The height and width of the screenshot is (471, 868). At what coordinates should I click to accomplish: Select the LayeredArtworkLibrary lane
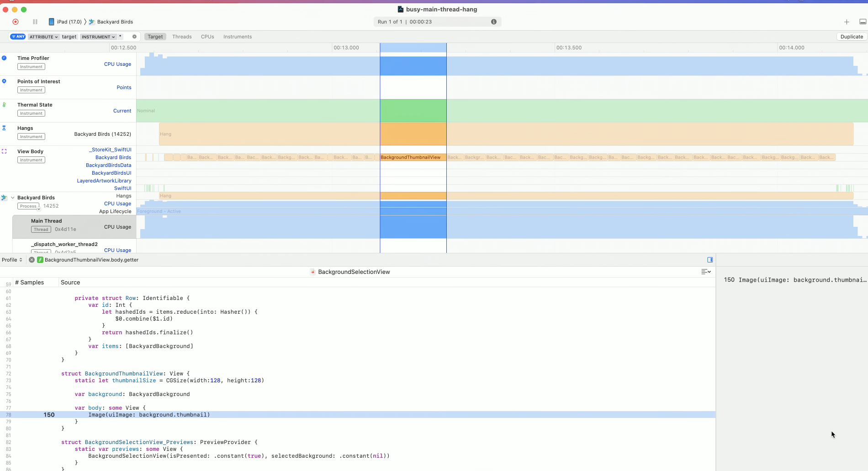tap(104, 181)
